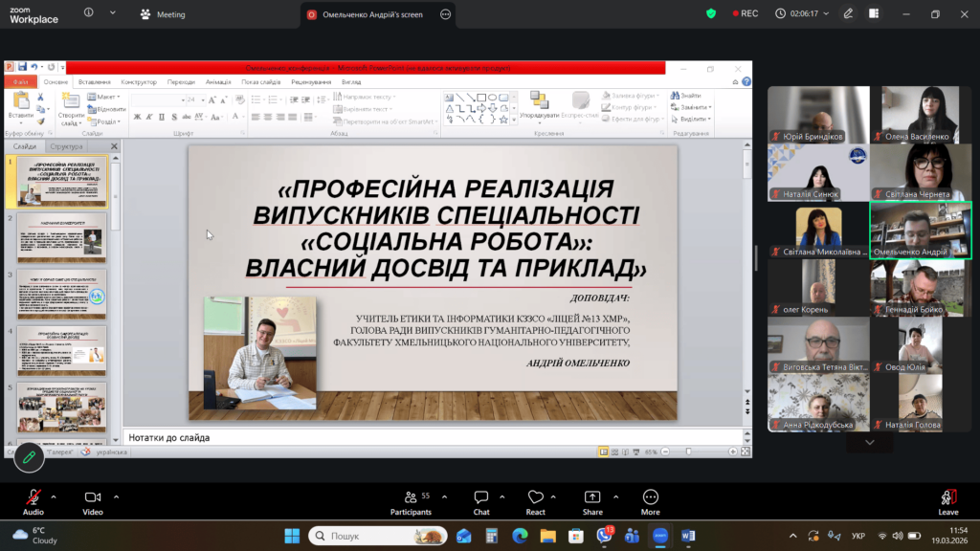
Task: Select Наталія Синюк's video thumbnail
Action: 818,173
